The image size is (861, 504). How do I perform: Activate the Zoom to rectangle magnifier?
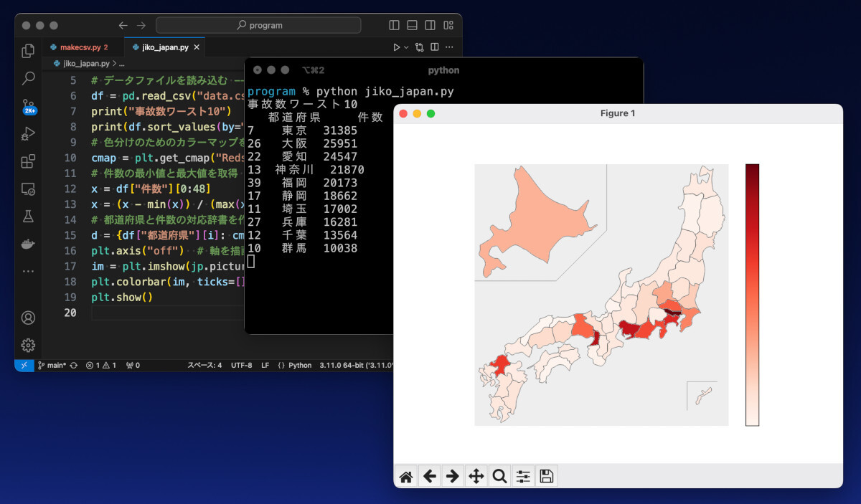click(x=499, y=476)
